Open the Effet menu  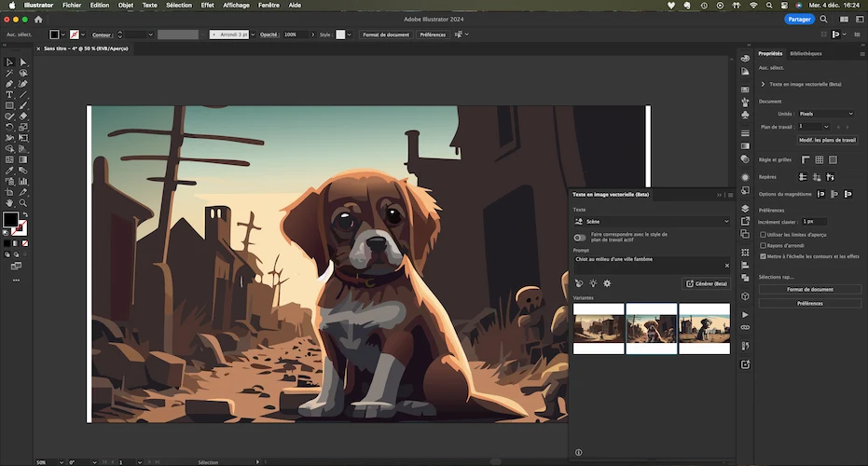[207, 5]
